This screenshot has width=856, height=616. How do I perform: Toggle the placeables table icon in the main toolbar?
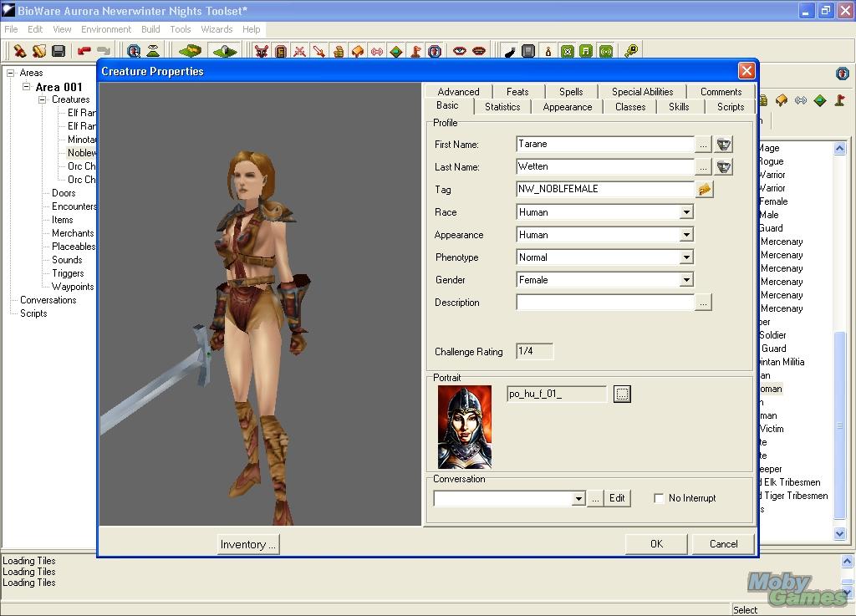pyautogui.click(x=358, y=51)
